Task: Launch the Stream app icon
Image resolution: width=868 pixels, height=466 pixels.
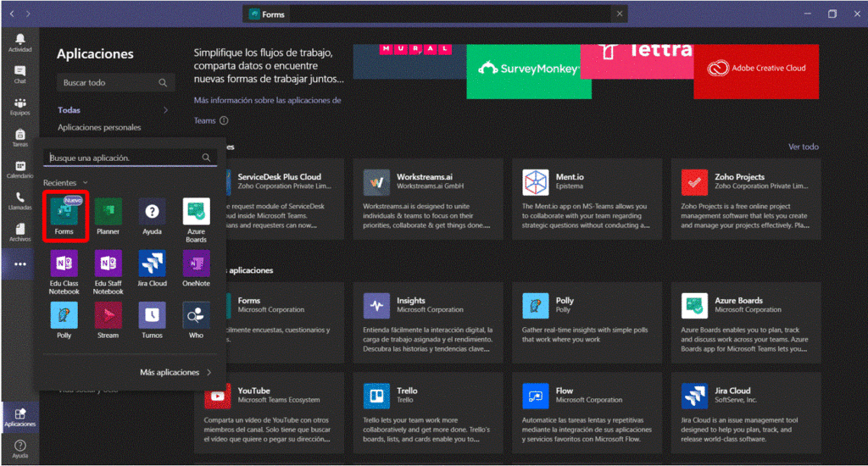Action: click(108, 318)
